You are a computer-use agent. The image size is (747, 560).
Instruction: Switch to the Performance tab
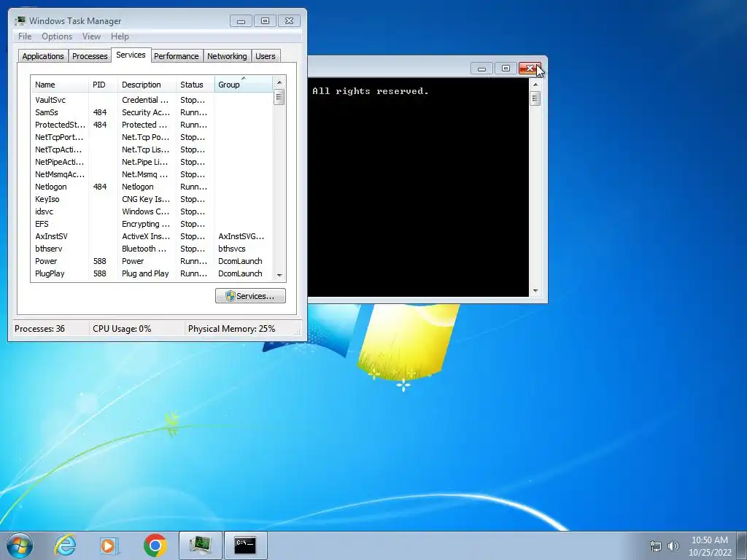177,56
